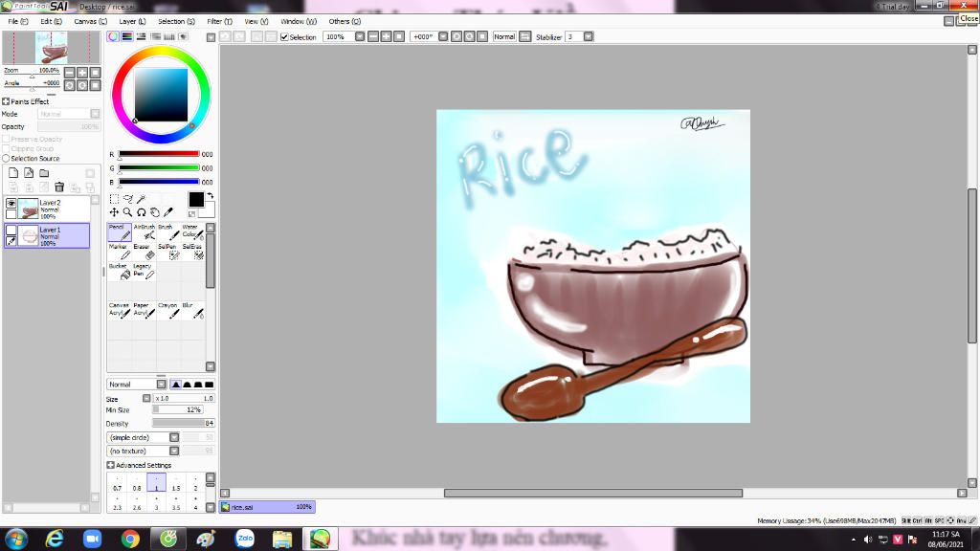Select the Paper Acryl brush
The height and width of the screenshot is (551, 980).
144,310
